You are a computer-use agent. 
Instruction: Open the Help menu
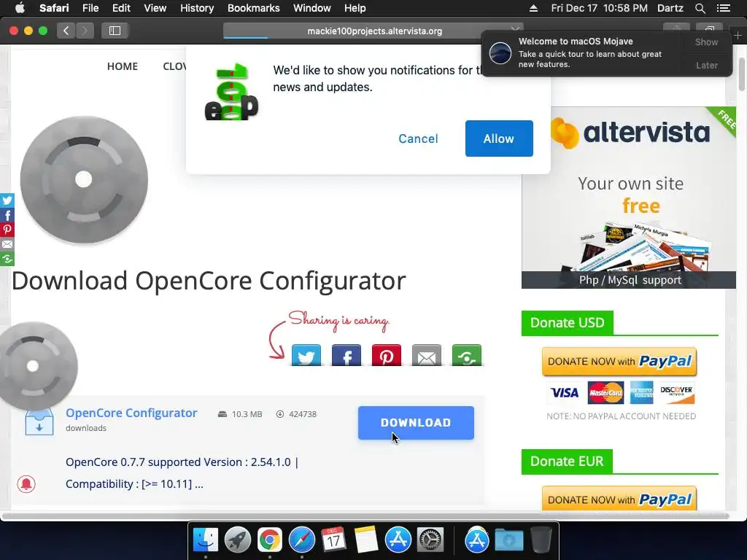(355, 8)
